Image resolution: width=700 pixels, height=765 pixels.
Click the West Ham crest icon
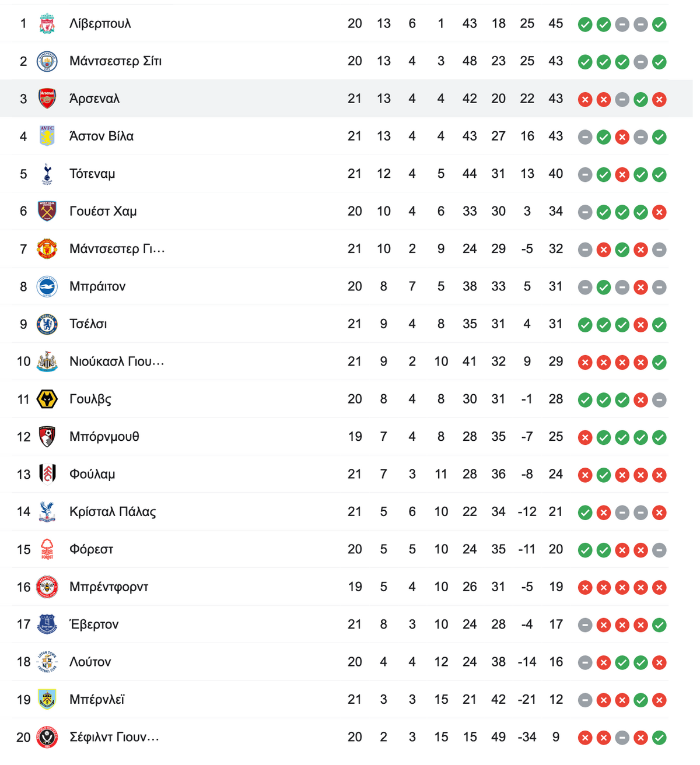[47, 211]
